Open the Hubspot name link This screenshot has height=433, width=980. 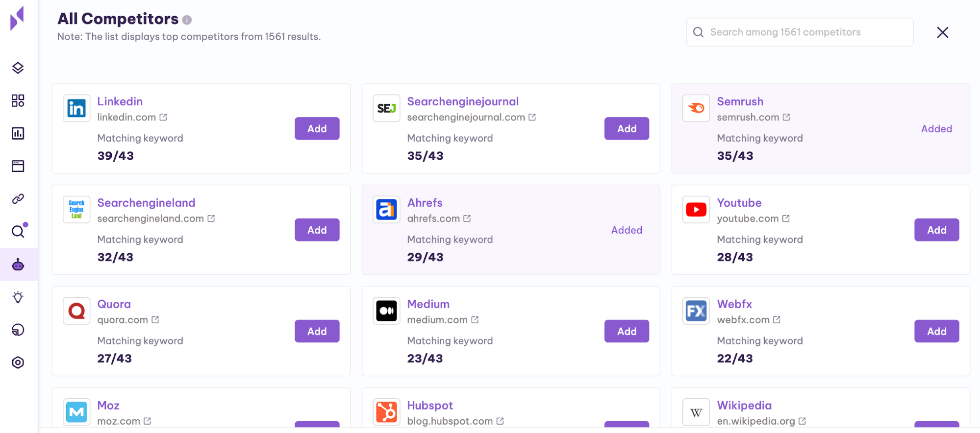point(430,406)
